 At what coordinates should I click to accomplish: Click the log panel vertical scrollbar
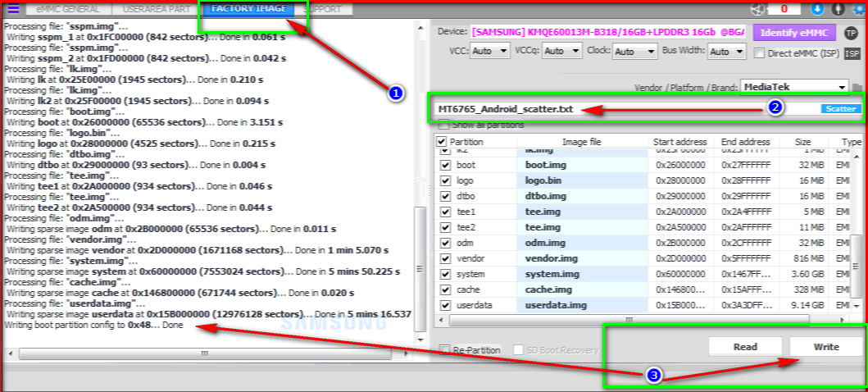click(420, 268)
